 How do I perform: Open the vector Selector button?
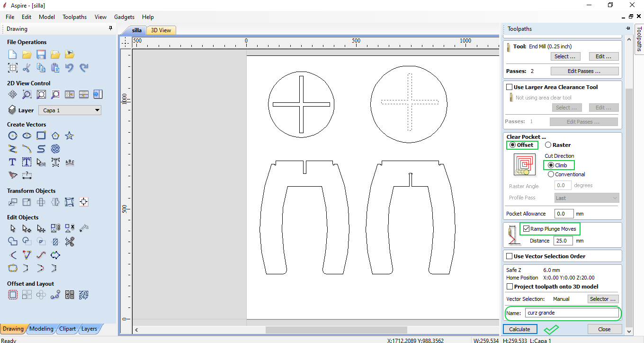(603, 299)
